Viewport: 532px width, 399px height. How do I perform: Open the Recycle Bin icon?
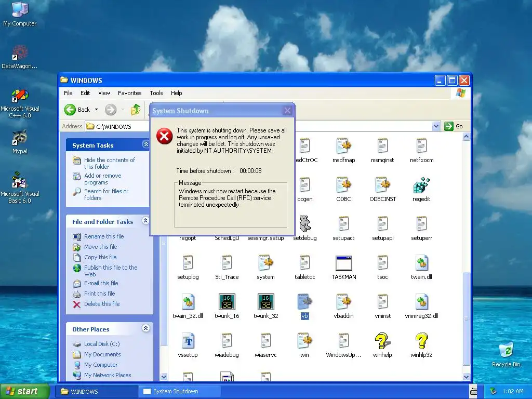pos(506,354)
